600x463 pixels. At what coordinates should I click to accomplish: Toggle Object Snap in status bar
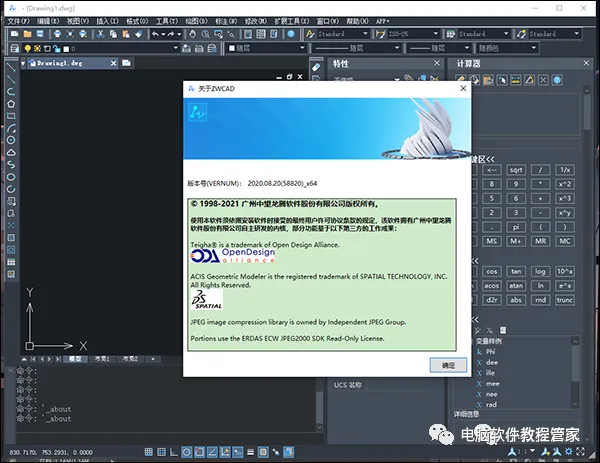199,452
